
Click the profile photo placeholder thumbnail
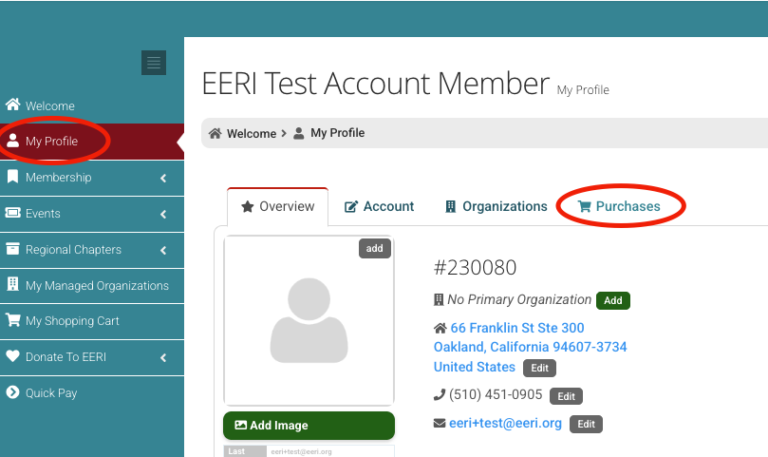[308, 322]
